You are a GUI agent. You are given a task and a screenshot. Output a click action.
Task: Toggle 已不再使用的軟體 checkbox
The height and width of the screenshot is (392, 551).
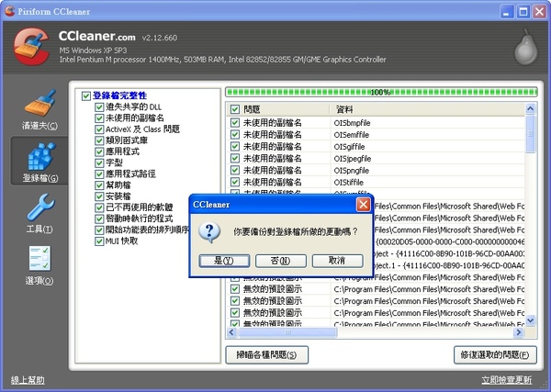(x=99, y=207)
